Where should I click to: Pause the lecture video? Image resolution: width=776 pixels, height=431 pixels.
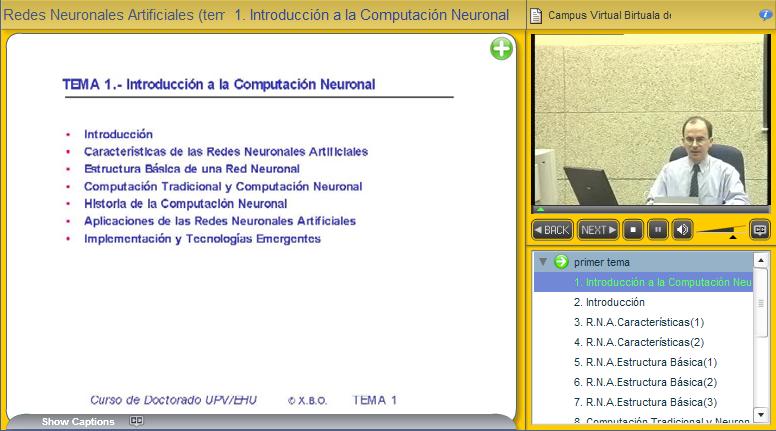658,229
